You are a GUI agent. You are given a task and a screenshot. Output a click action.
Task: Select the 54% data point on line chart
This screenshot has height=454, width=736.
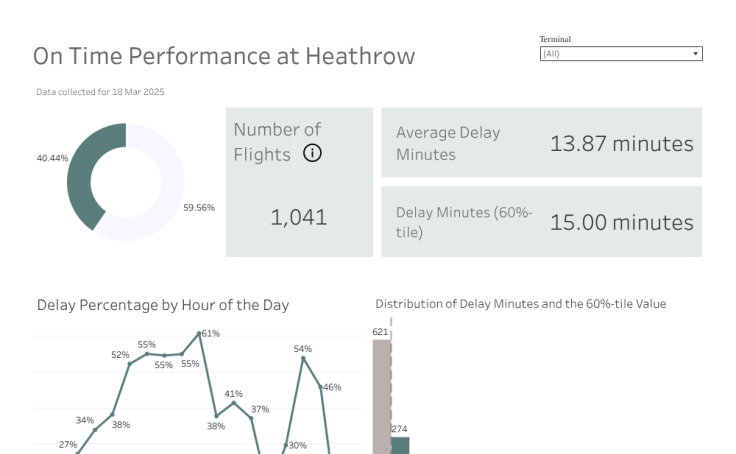click(302, 358)
